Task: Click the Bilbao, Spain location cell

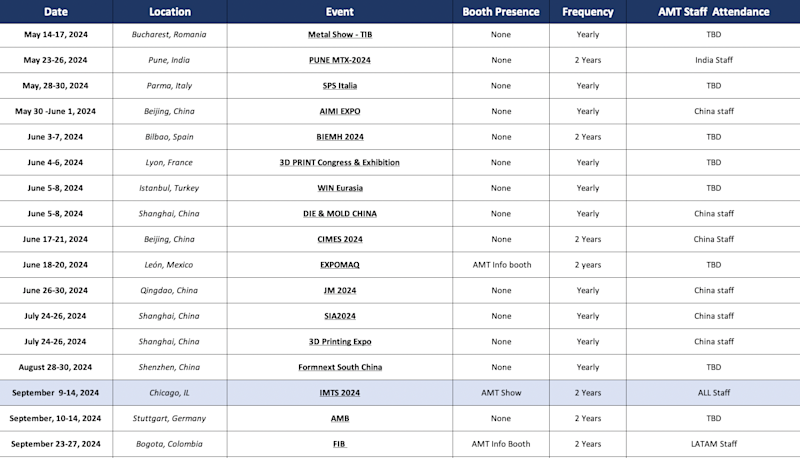Action: tap(169, 137)
